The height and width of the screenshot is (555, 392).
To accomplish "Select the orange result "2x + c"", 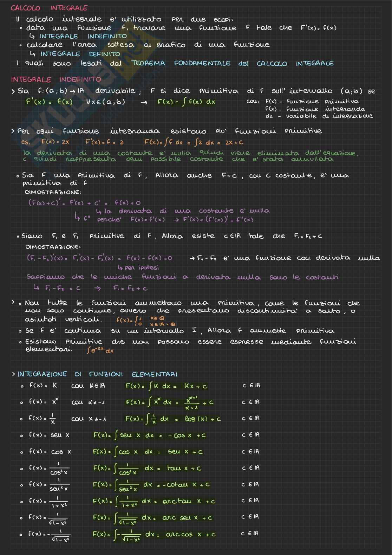I will [234, 142].
